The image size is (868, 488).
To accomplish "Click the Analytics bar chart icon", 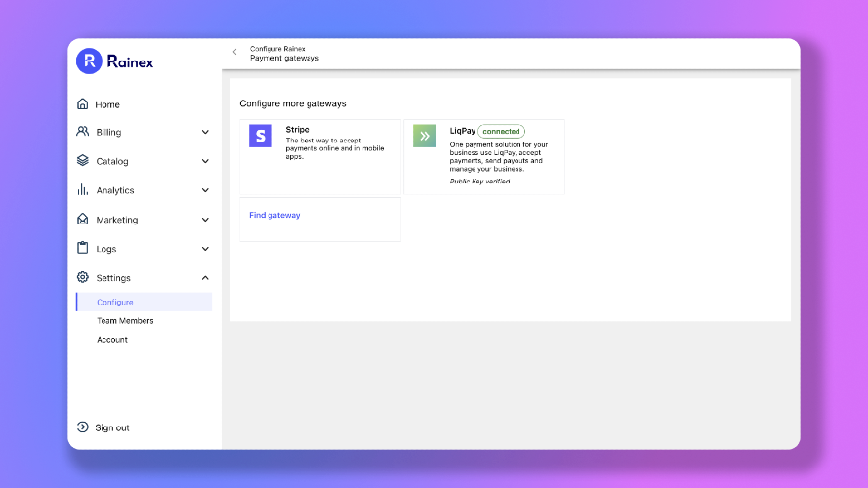I will pyautogui.click(x=82, y=189).
